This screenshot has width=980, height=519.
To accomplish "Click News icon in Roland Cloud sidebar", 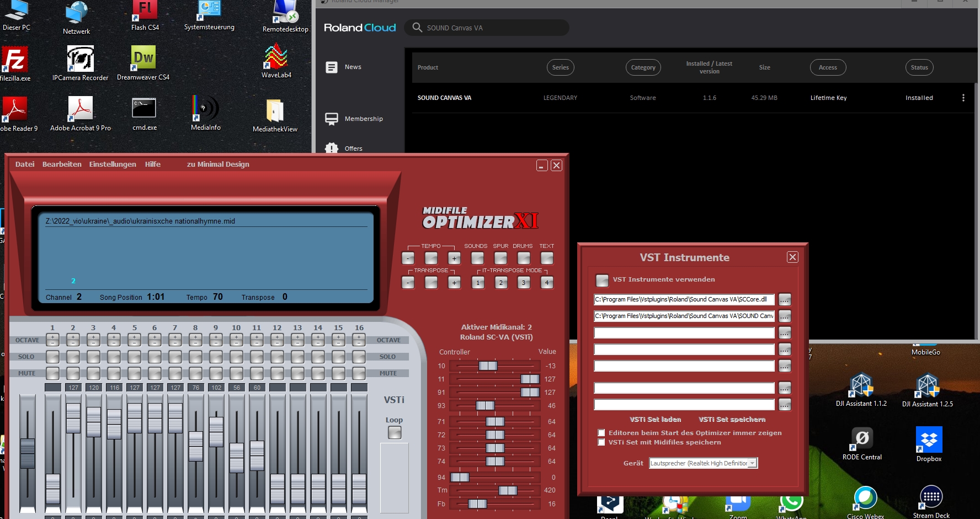I will (x=332, y=67).
